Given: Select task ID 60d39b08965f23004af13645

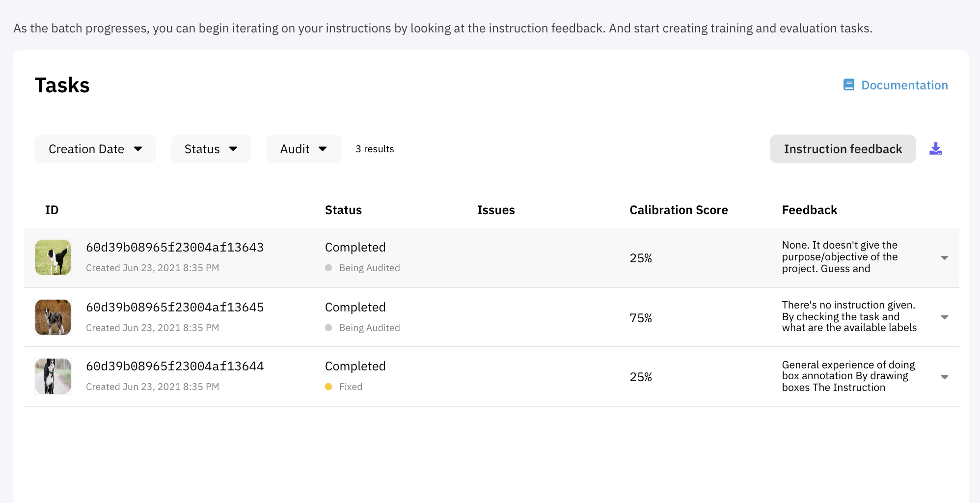Looking at the screenshot, I should click(x=175, y=307).
